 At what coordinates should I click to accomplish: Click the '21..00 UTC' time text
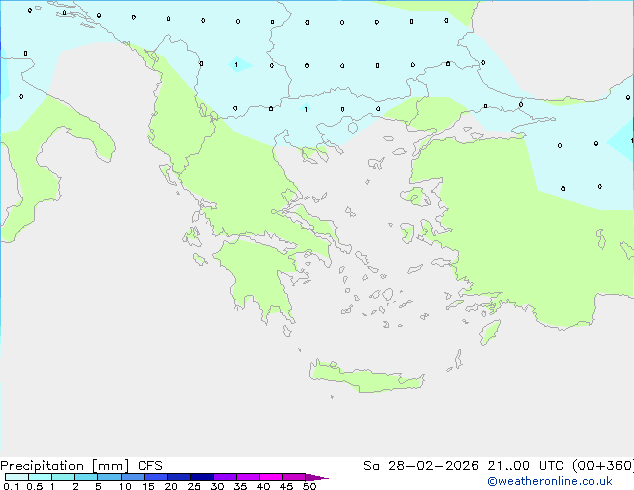pyautogui.click(x=525, y=466)
